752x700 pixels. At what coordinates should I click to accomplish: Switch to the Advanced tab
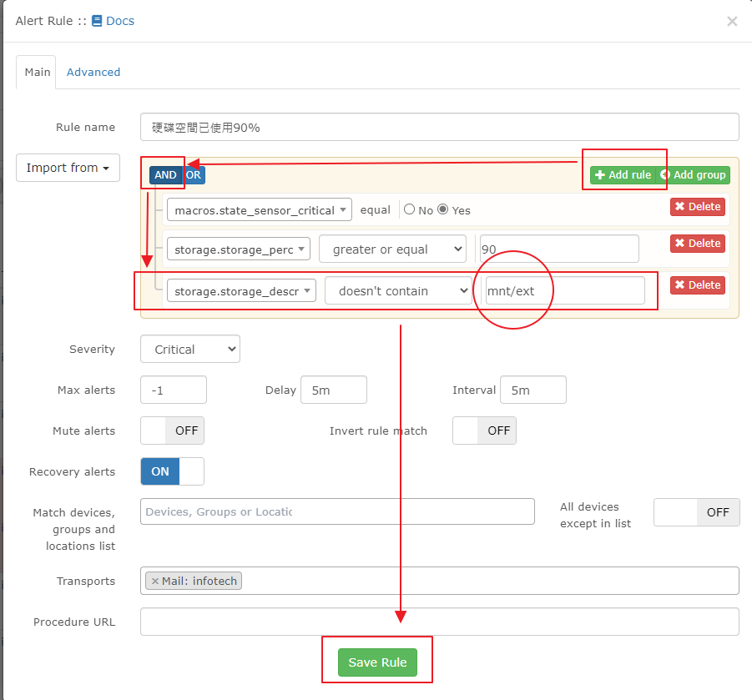click(93, 72)
